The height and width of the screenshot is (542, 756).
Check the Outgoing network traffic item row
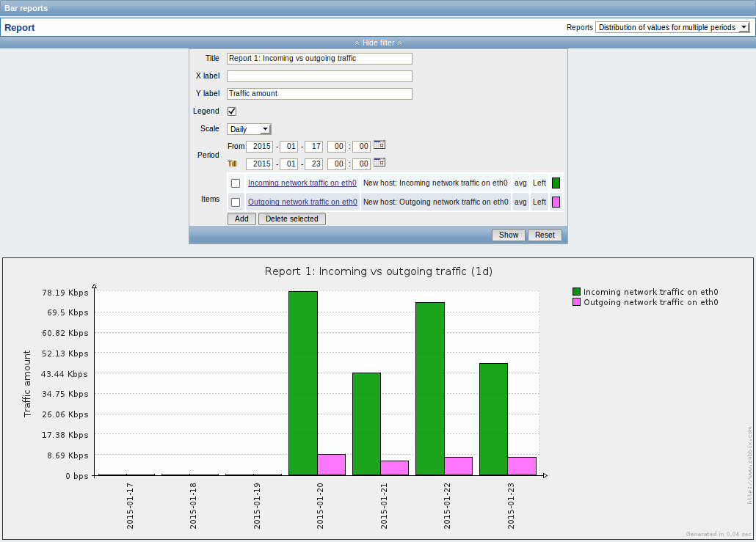(x=236, y=202)
